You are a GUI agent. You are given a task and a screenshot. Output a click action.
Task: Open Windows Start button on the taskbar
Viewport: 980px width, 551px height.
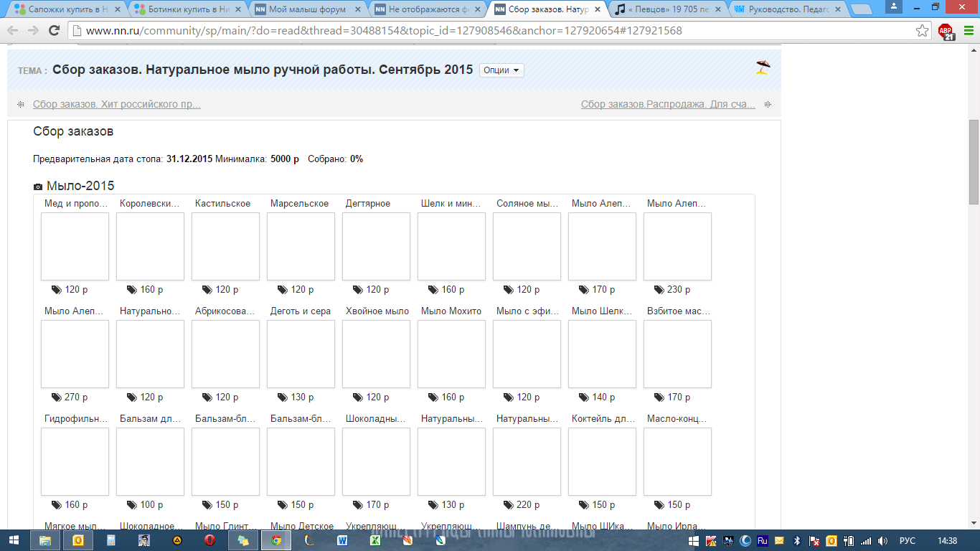[x=14, y=540]
